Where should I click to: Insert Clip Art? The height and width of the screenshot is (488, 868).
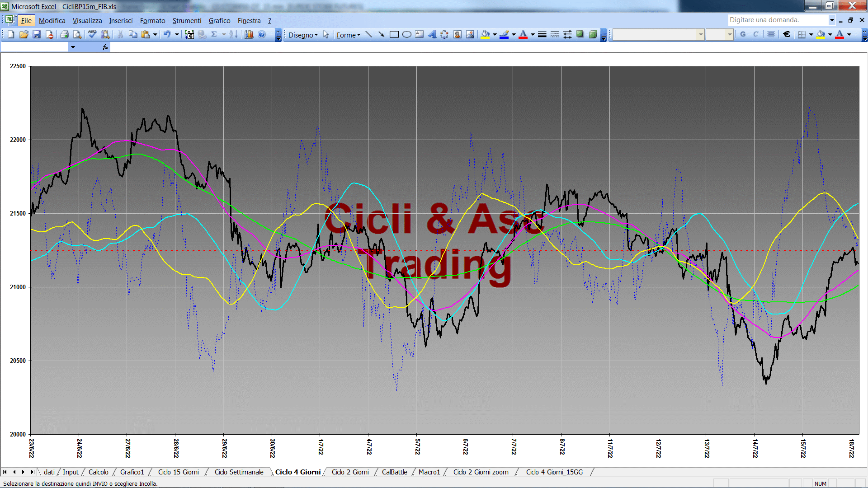[x=458, y=34]
